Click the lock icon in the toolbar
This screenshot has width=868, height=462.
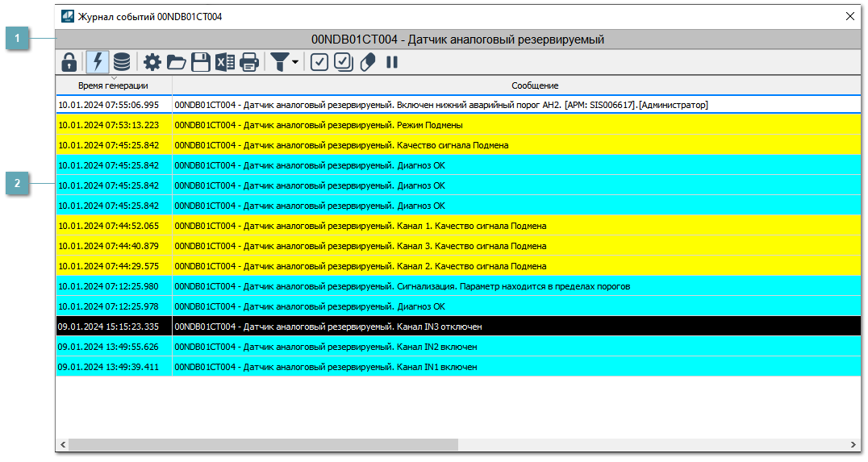pos(69,62)
